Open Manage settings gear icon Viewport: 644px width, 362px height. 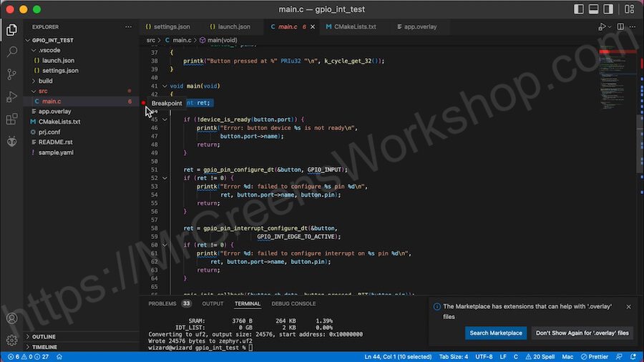(x=11, y=340)
